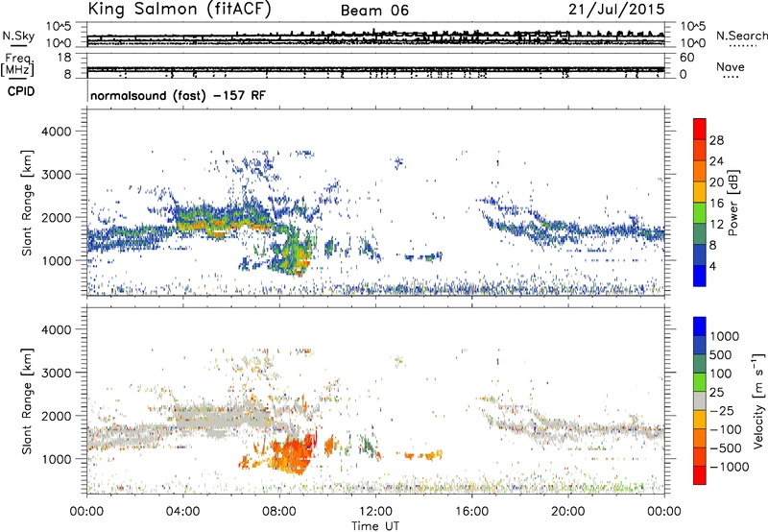Select velocity panel's 'Slant Range [km]' axis label

click(x=27, y=400)
